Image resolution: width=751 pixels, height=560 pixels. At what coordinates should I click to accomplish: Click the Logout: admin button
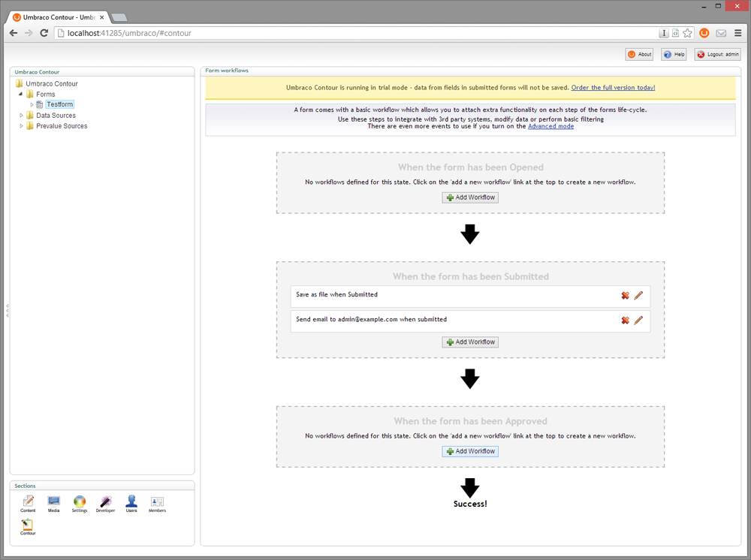(717, 55)
